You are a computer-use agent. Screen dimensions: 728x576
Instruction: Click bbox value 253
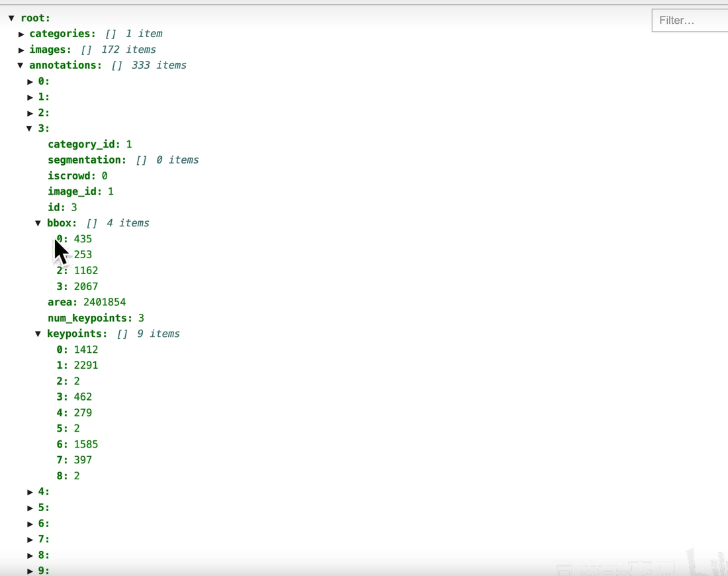pos(83,255)
